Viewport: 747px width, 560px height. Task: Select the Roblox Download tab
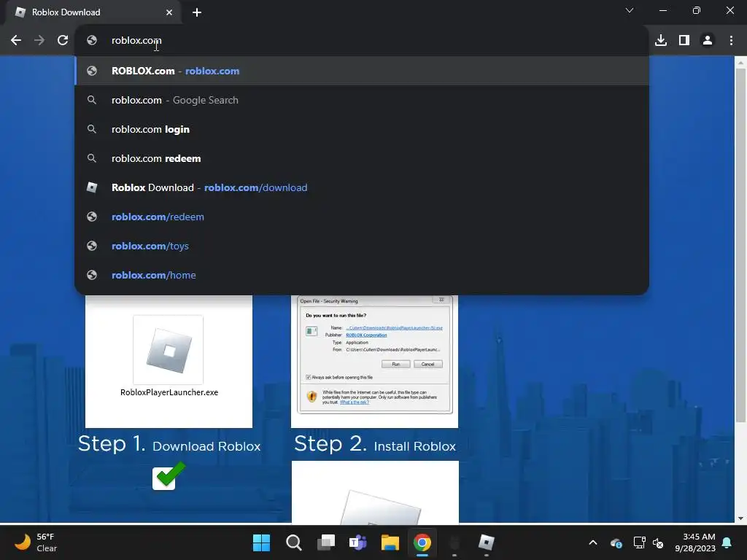coord(93,12)
